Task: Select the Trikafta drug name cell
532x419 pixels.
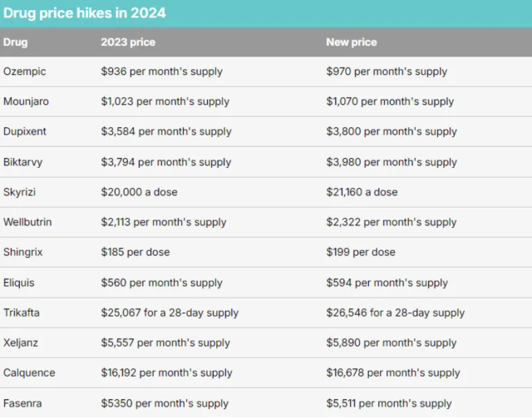Action: point(22,313)
